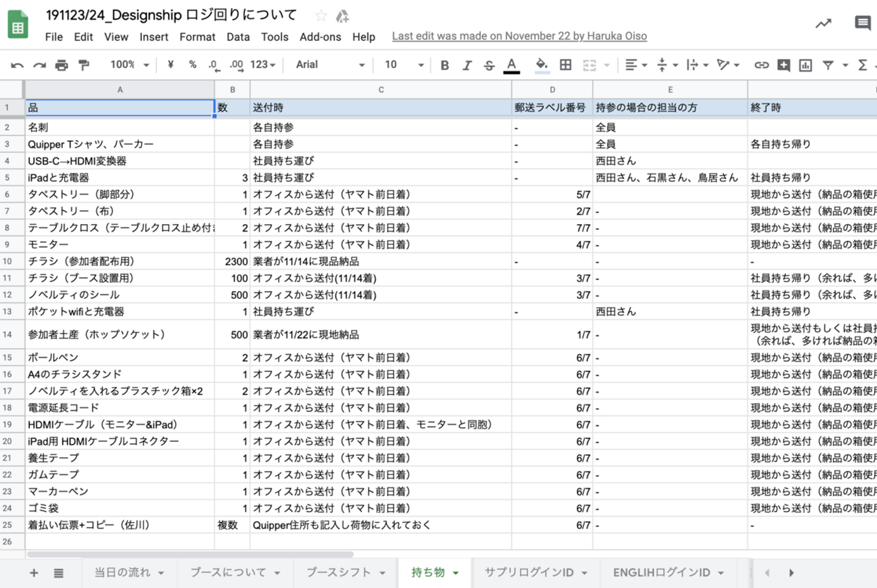
Task: Open the last edit history link
Action: (520, 36)
